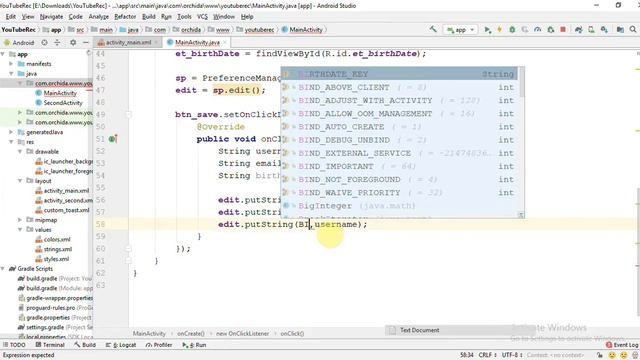This screenshot has height=360, width=640.
Task: Choose BIND_AUTO_CREATE from completion suggestions
Action: tap(399, 127)
